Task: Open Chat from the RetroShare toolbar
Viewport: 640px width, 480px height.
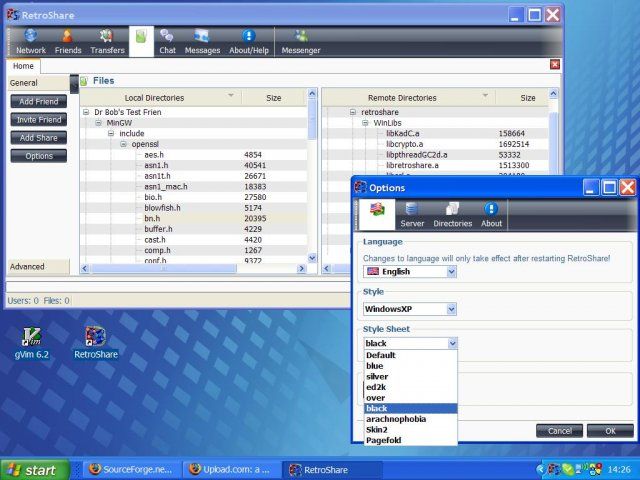Action: 167,42
